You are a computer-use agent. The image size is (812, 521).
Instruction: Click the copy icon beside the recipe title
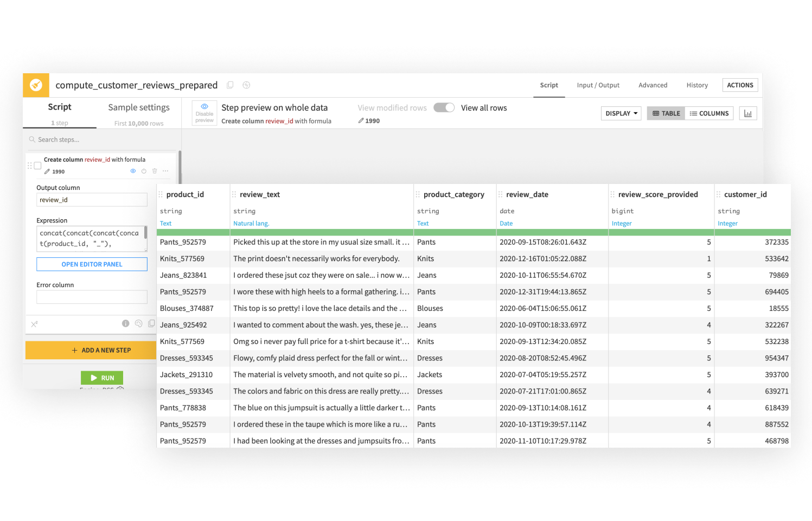pyautogui.click(x=230, y=85)
